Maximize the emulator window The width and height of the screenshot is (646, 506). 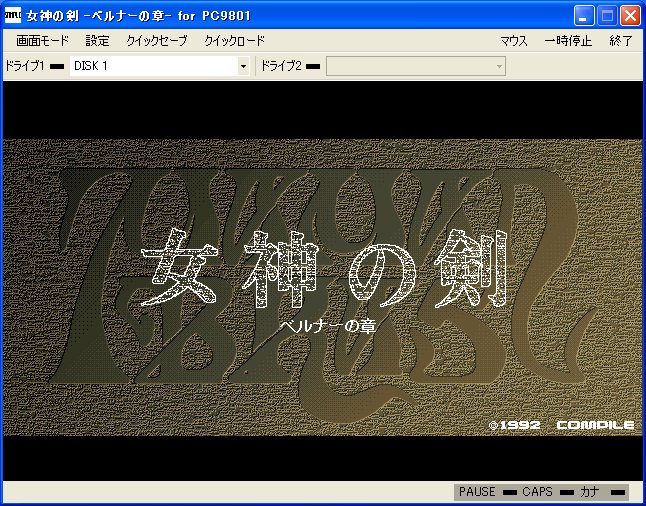tap(607, 16)
